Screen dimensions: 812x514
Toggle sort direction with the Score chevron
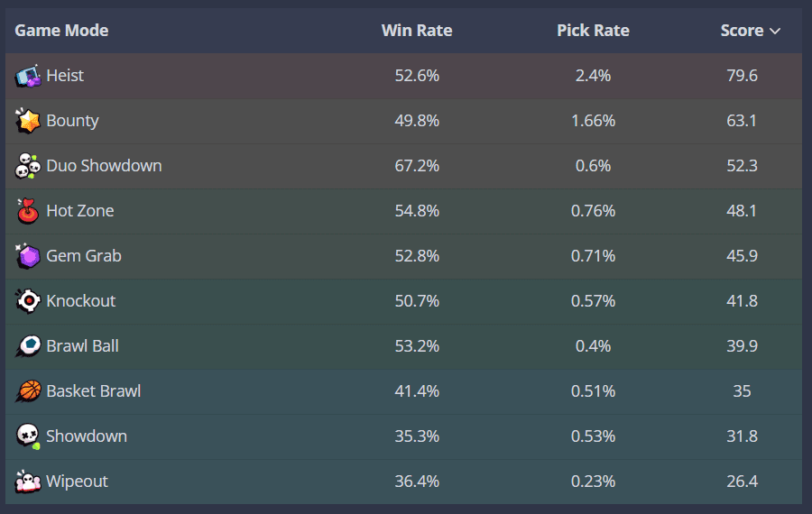point(774,31)
